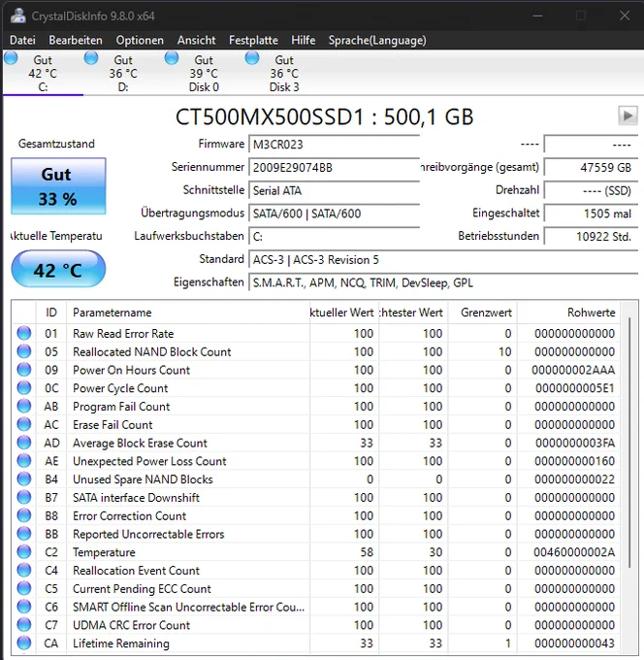The image size is (644, 660).
Task: Click status orb for Program Fail Count
Action: coord(24,406)
